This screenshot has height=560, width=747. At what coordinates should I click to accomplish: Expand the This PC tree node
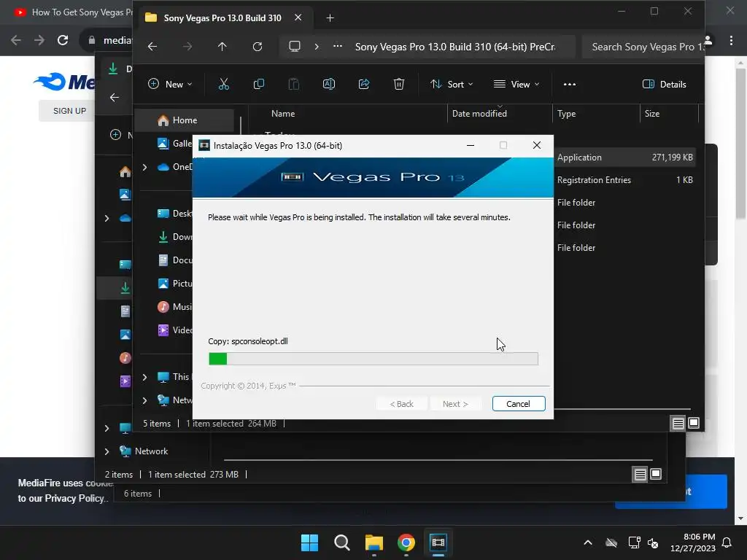tap(145, 377)
